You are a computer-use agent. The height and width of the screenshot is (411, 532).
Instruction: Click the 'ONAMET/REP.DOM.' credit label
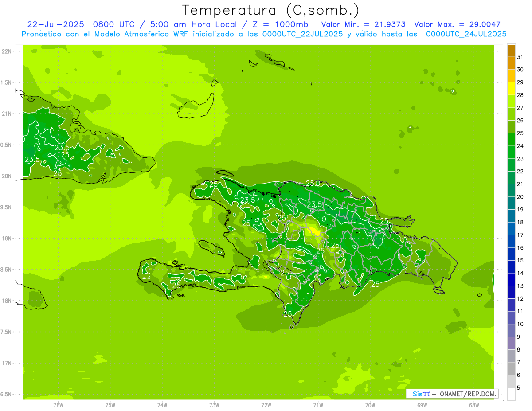(467, 394)
